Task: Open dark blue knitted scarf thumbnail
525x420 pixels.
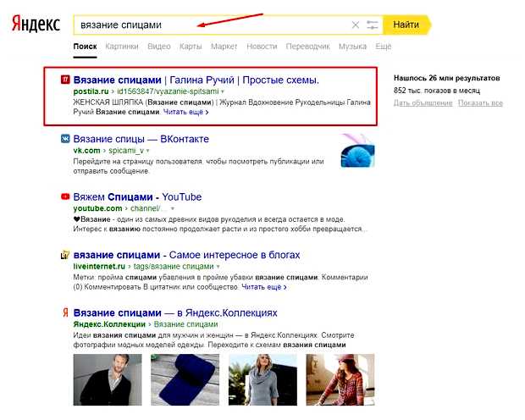Action: pyautogui.click(x=185, y=379)
